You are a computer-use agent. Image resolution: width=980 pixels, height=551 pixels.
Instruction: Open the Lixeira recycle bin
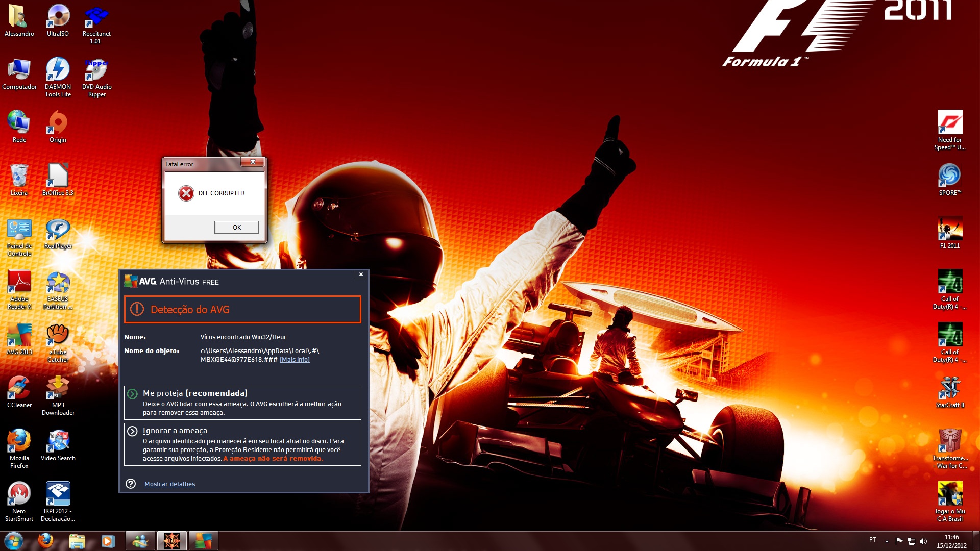coord(19,176)
